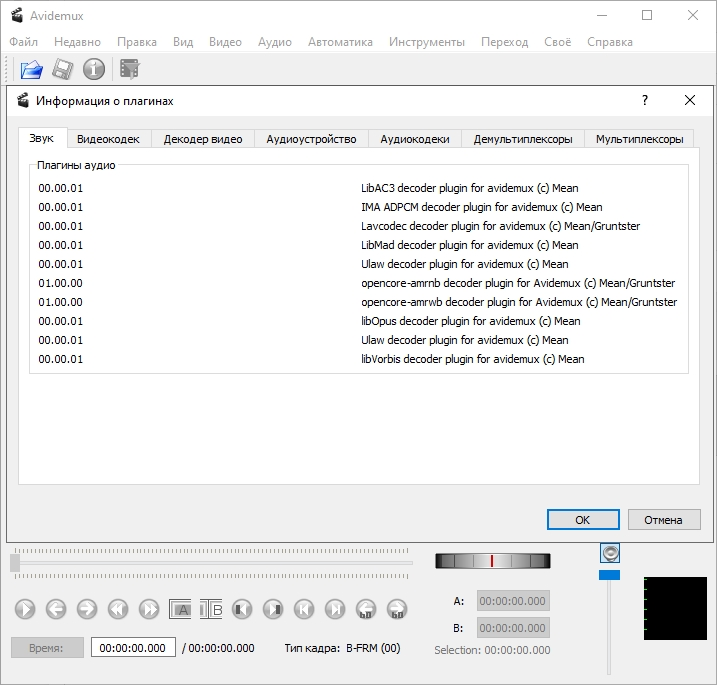Click the Set marker B button
Screen dimensions: 717x685
[211, 608]
